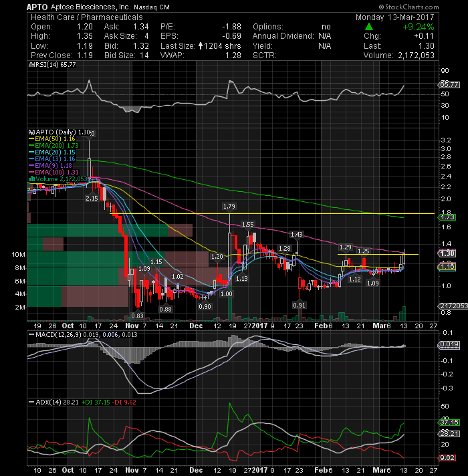
Task: Click the Annual Dividend label
Action: pos(283,36)
